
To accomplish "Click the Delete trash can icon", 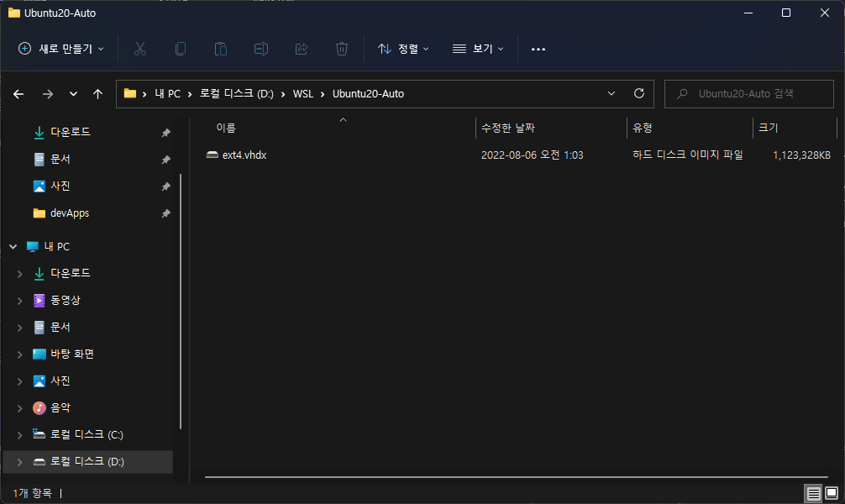I will click(342, 49).
